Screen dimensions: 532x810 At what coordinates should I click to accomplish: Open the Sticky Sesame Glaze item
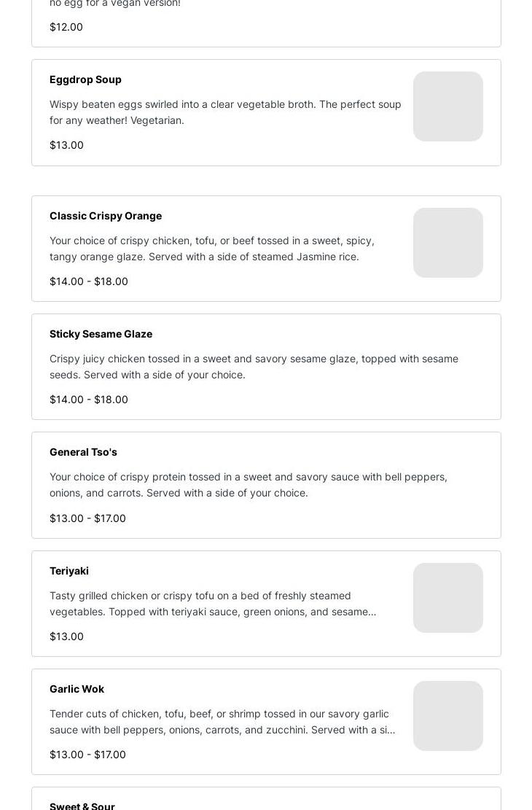(x=101, y=334)
